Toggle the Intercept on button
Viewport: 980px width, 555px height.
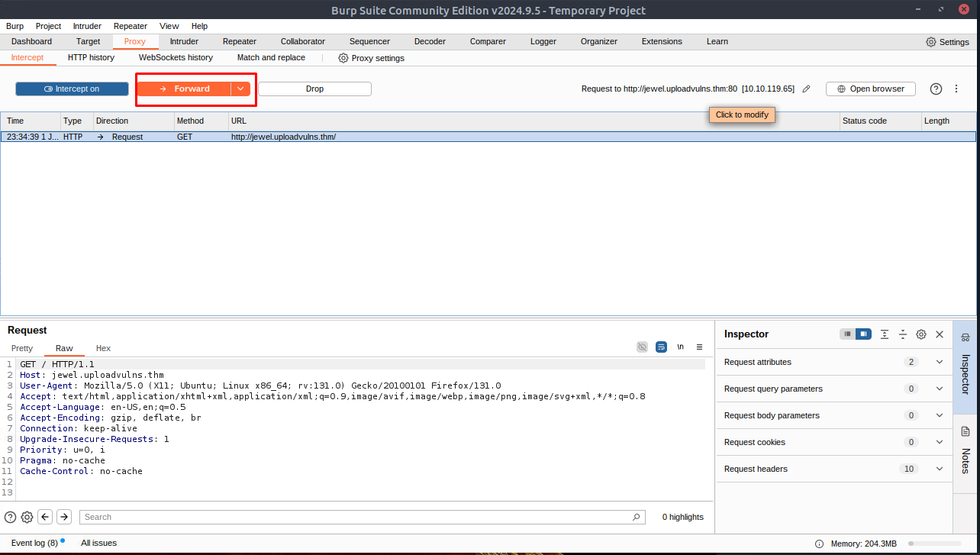pos(72,89)
